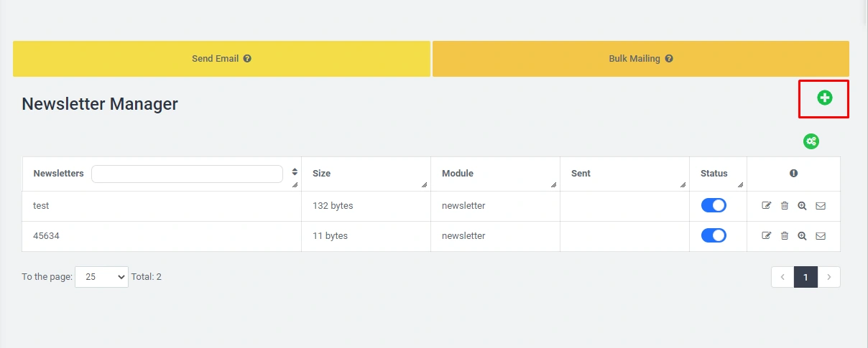Click the Newsletters search filter field
868x348 pixels.
coord(187,174)
